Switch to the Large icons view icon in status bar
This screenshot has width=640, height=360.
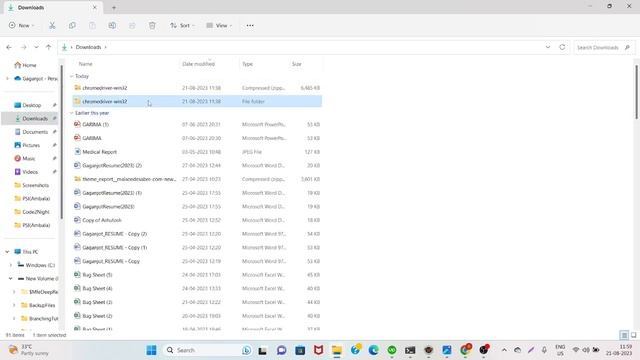pyautogui.click(x=633, y=335)
